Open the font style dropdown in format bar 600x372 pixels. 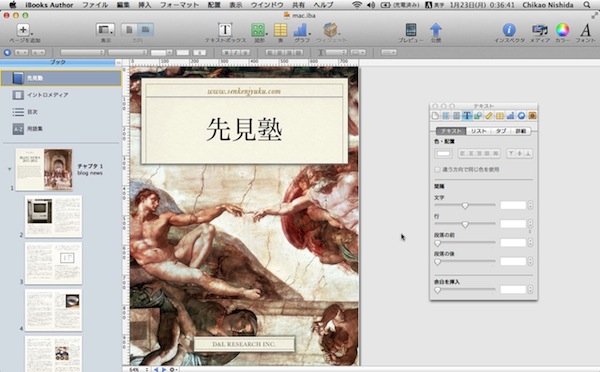click(127, 52)
